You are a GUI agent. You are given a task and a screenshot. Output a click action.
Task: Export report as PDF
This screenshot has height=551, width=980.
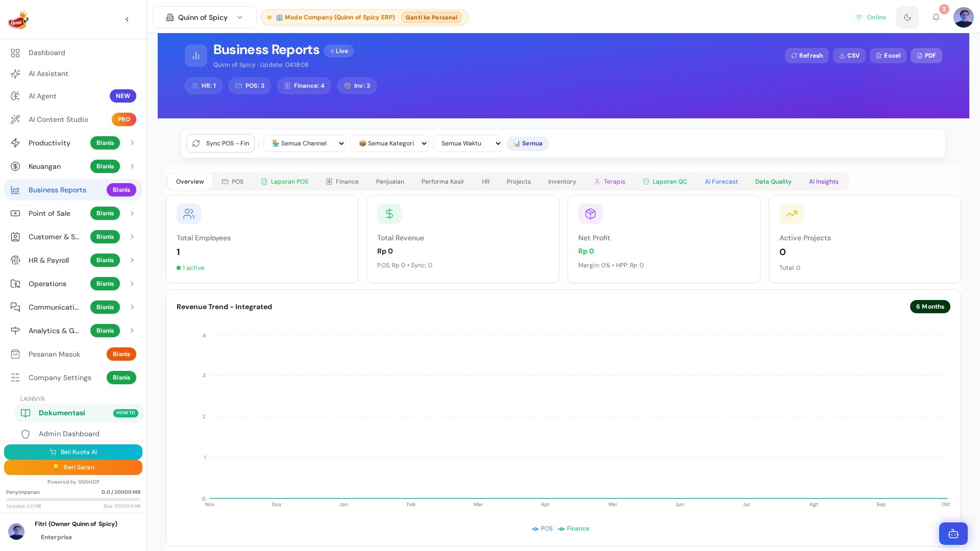pyautogui.click(x=926, y=56)
